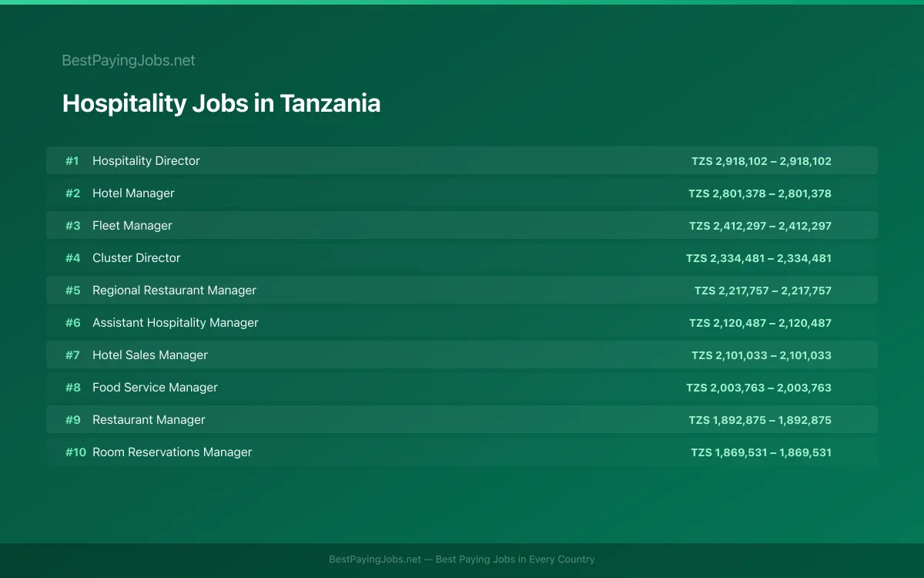The width and height of the screenshot is (924, 578).
Task: Click the BestPayingJobs.net header text
Action: (x=129, y=60)
